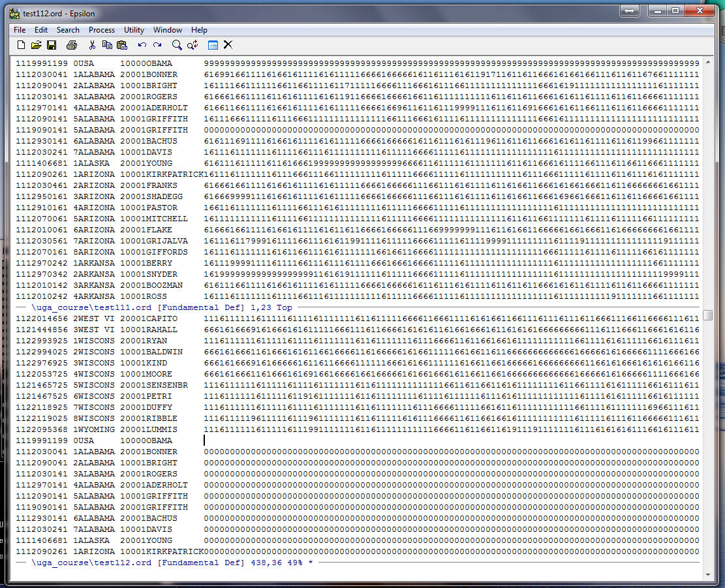Open the Process menu
The width and height of the screenshot is (725, 588).
point(101,30)
